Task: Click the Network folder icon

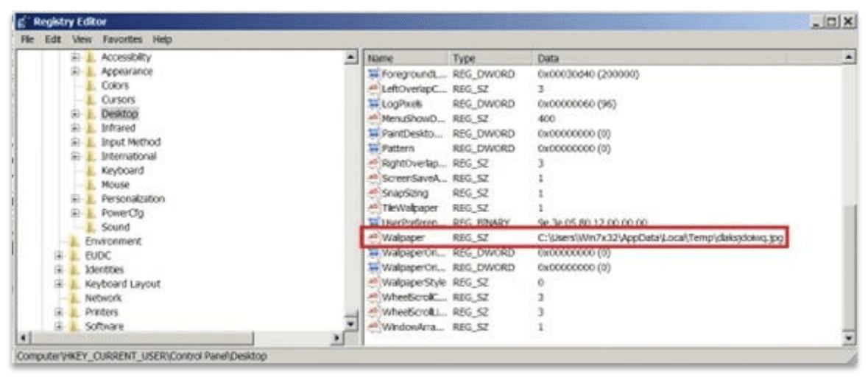Action: (75, 298)
